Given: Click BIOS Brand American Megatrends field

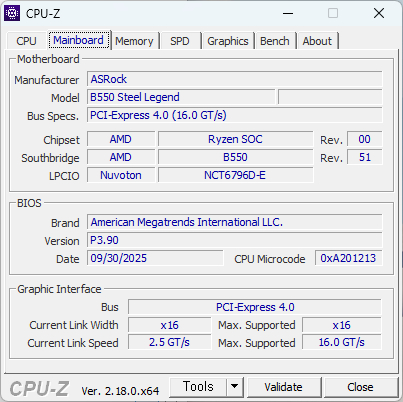Looking at the screenshot, I should pyautogui.click(x=235, y=222).
